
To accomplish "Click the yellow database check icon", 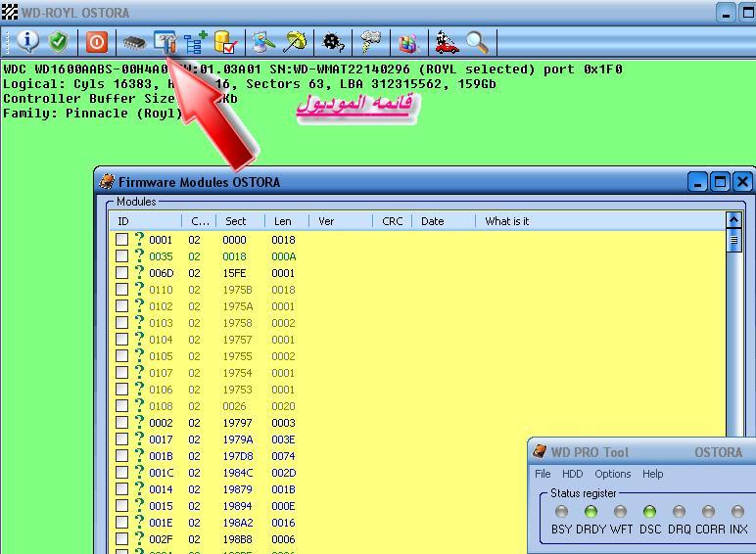I will [x=225, y=42].
